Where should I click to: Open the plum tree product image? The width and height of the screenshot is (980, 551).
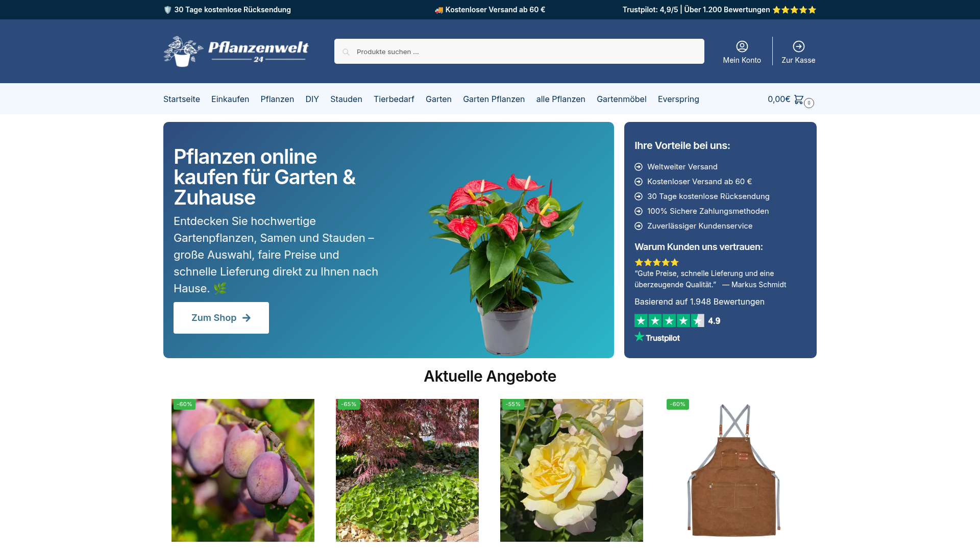click(x=243, y=470)
